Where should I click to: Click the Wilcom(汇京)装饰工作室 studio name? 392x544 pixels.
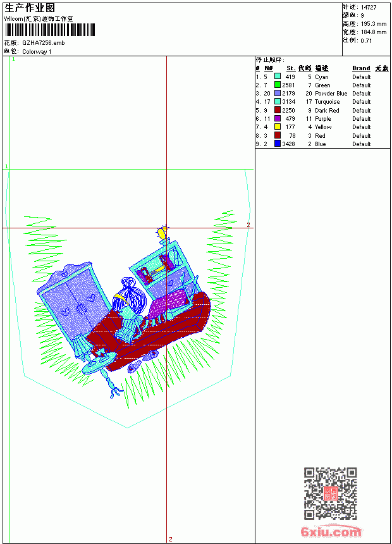coord(39,19)
